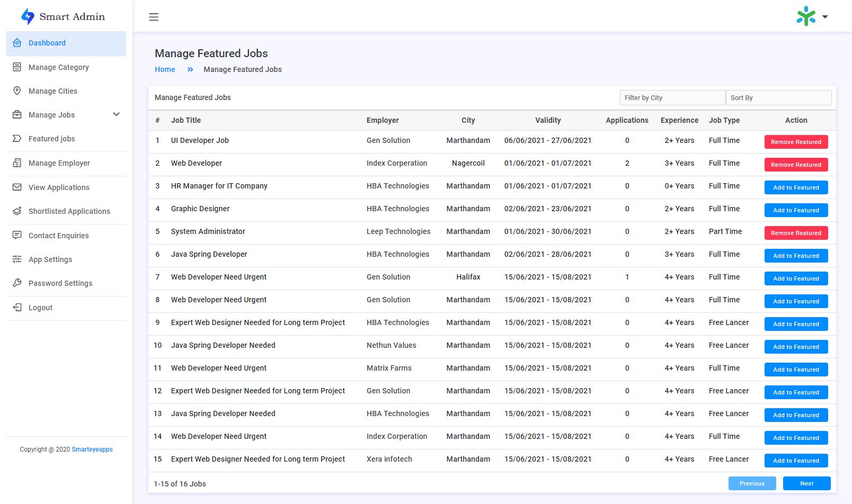Open the Filter by City dropdown

(x=672, y=98)
